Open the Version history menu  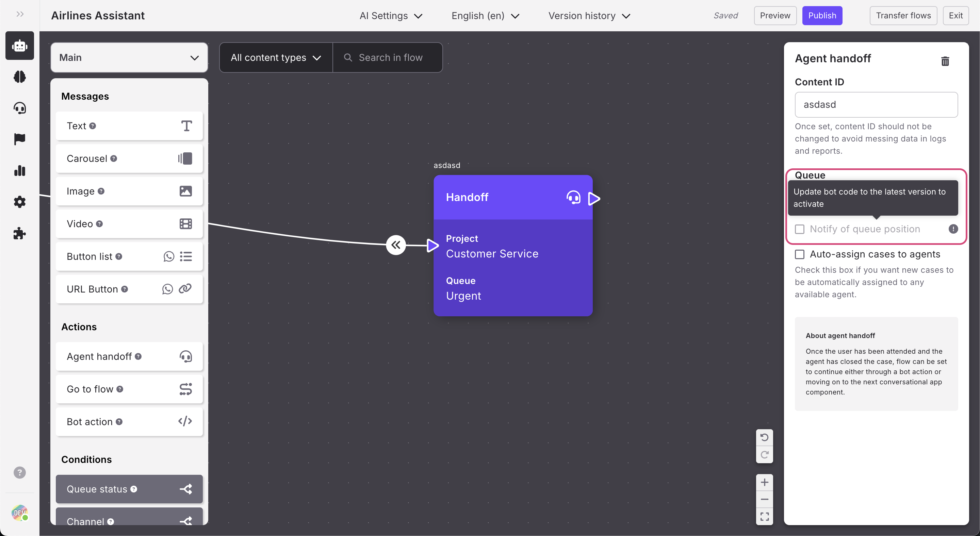click(x=589, y=16)
